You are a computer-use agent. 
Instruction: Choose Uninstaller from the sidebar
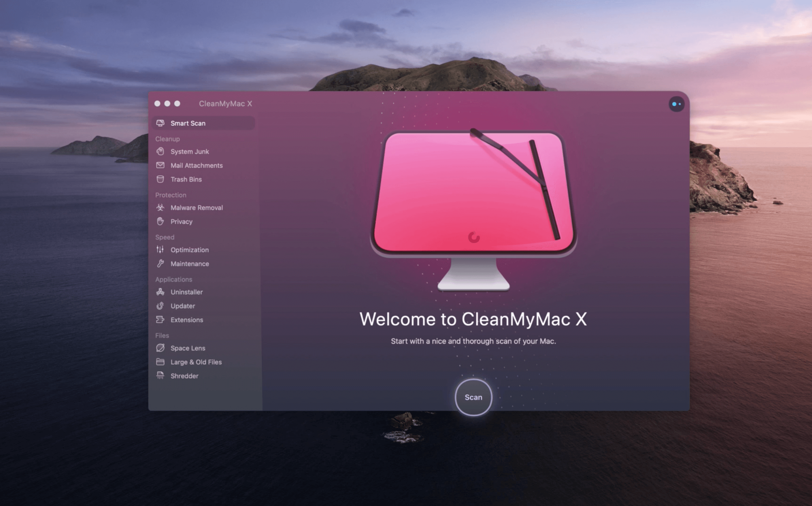203,292
